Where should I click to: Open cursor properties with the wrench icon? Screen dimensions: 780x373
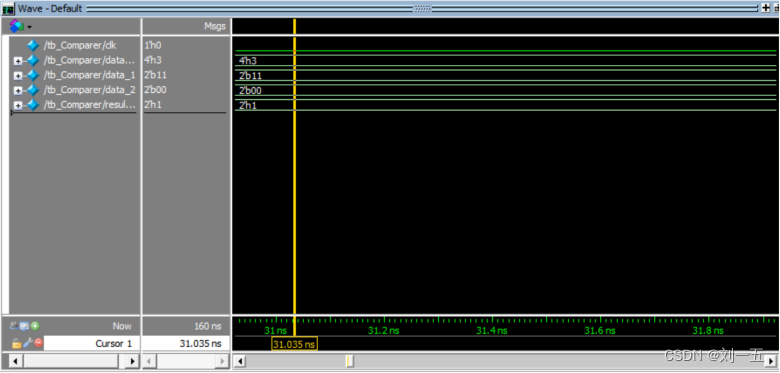click(27, 343)
